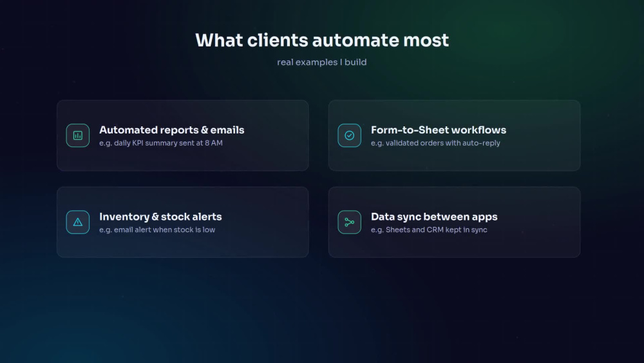This screenshot has width=644, height=363.
Task: Select the 'Data sync between apps' title
Action: point(434,217)
